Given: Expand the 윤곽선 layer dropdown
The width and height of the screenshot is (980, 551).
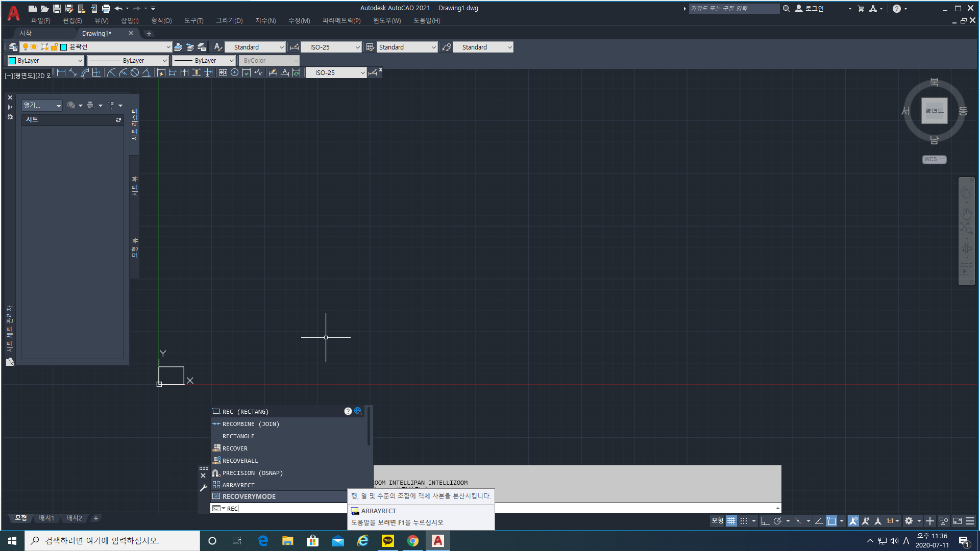Looking at the screenshot, I should 168,47.
